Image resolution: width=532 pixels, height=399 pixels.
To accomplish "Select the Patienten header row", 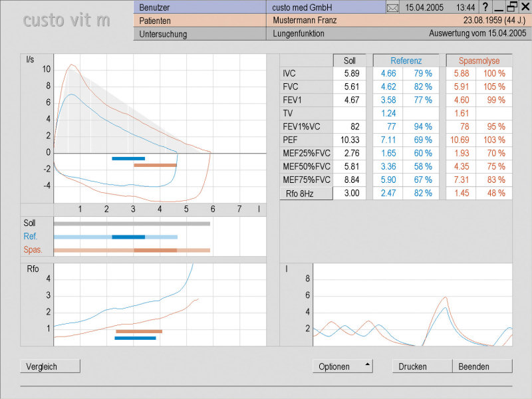I will 199,21.
